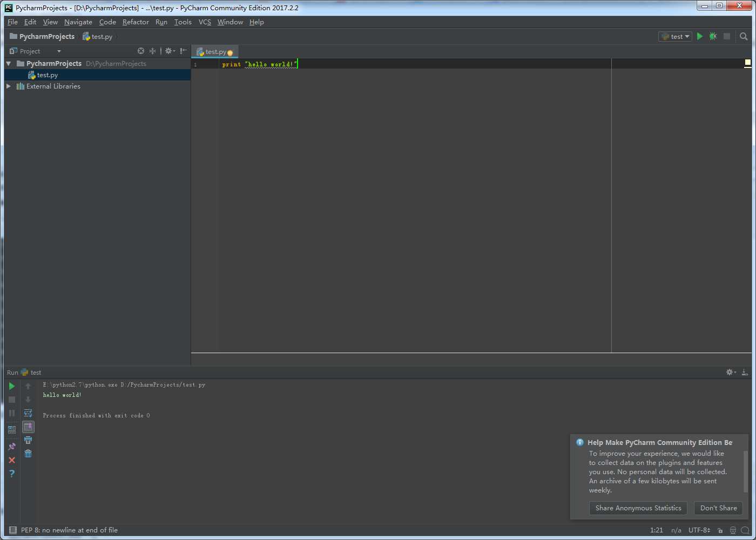Open the VCS menu

click(205, 22)
